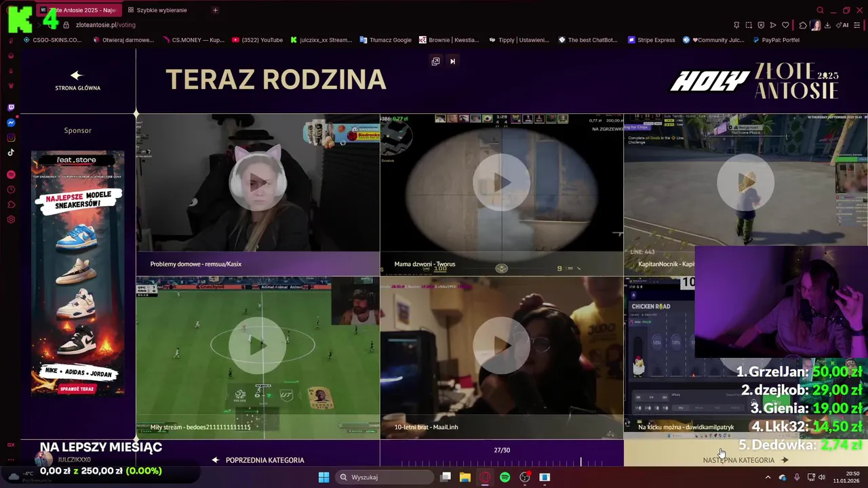Open the downloads icon
This screenshot has width=868, height=488.
pyautogui.click(x=827, y=25)
